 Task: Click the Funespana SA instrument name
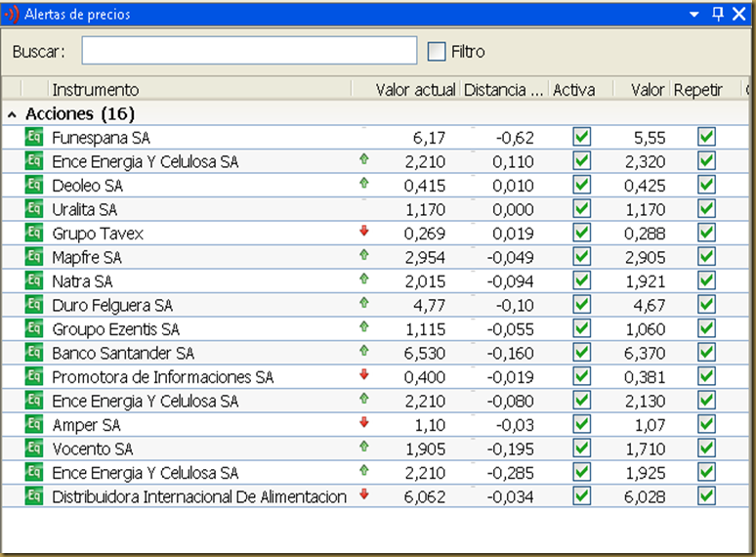(101, 138)
